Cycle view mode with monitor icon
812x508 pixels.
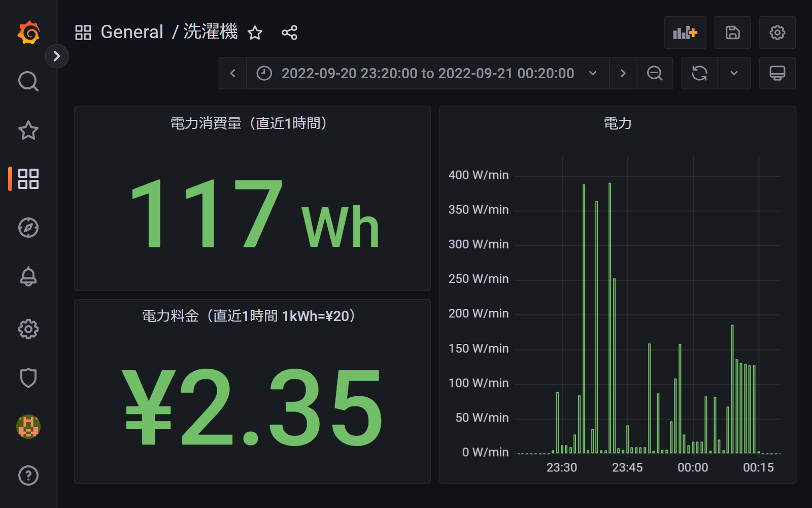click(777, 73)
